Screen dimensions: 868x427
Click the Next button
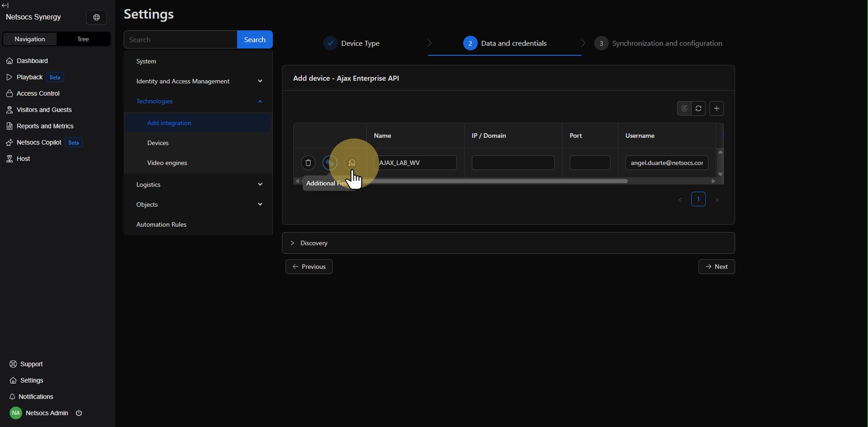click(716, 267)
